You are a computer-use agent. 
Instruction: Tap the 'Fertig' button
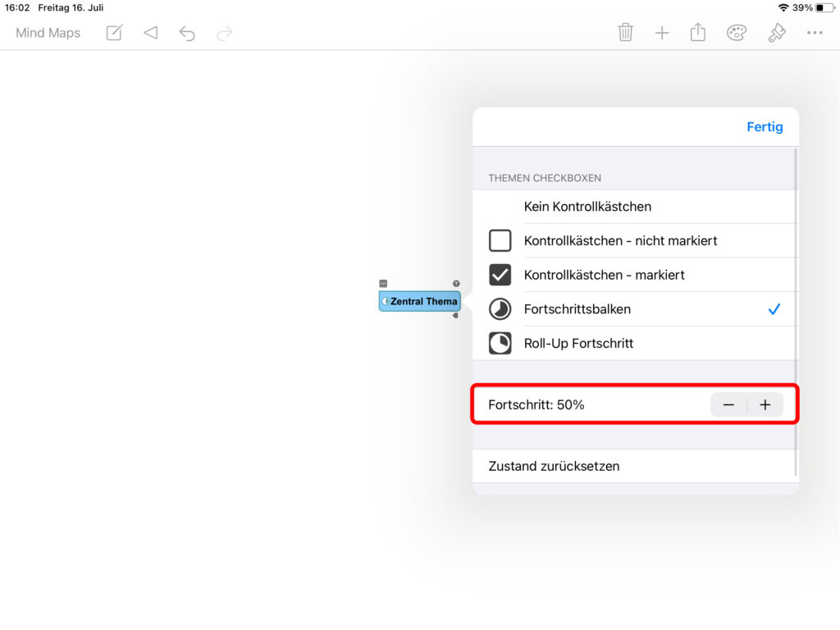pyautogui.click(x=765, y=127)
